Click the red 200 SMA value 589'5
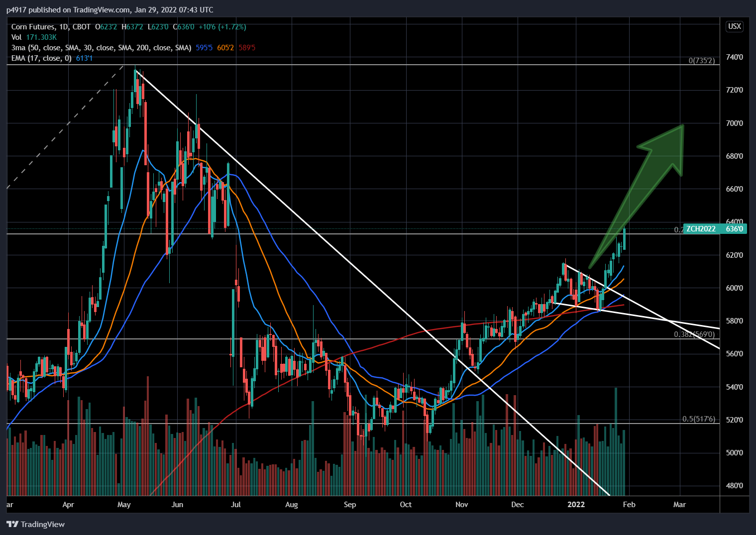 (x=247, y=48)
